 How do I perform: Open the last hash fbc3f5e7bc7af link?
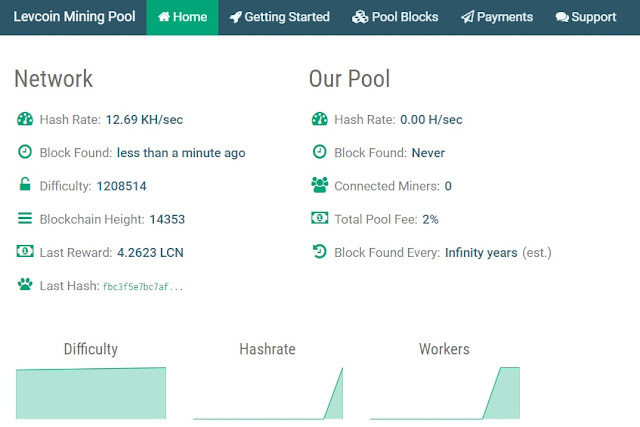pos(143,287)
